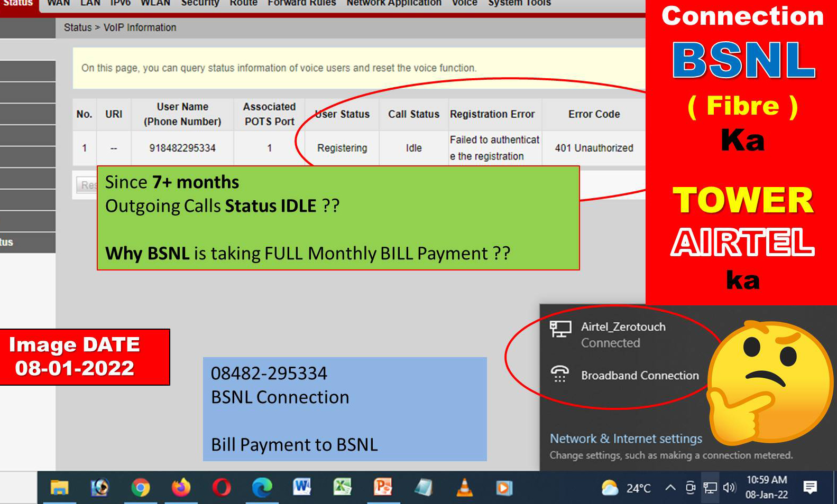Go to the Security tab
Image resolution: width=837 pixels, height=504 pixels.
200,3
